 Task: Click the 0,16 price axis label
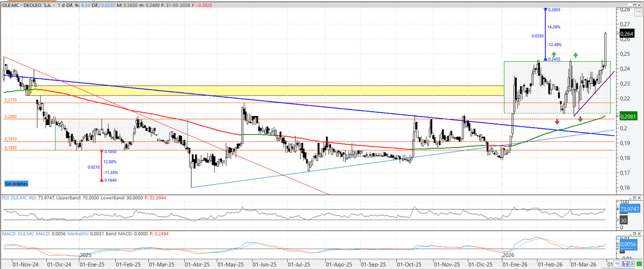[x=625, y=188]
